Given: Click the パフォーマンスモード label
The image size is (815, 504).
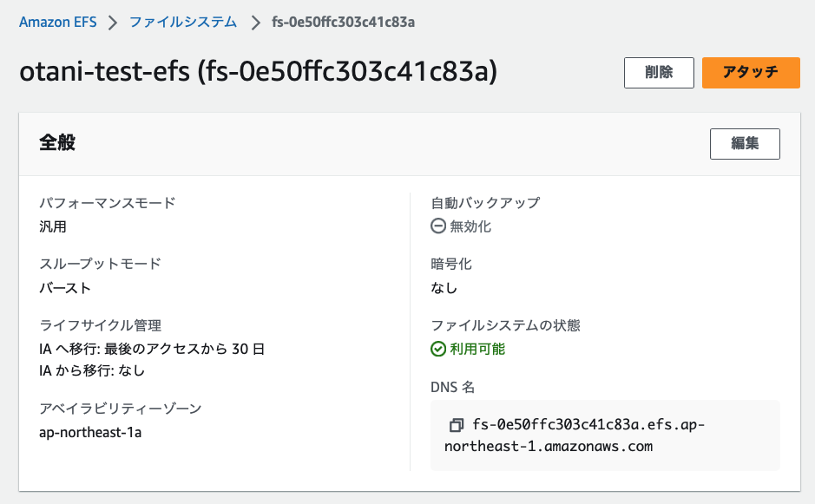Looking at the screenshot, I should click(x=108, y=203).
